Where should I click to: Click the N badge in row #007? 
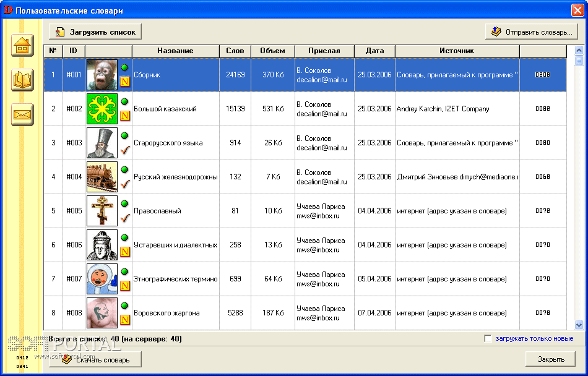(125, 286)
